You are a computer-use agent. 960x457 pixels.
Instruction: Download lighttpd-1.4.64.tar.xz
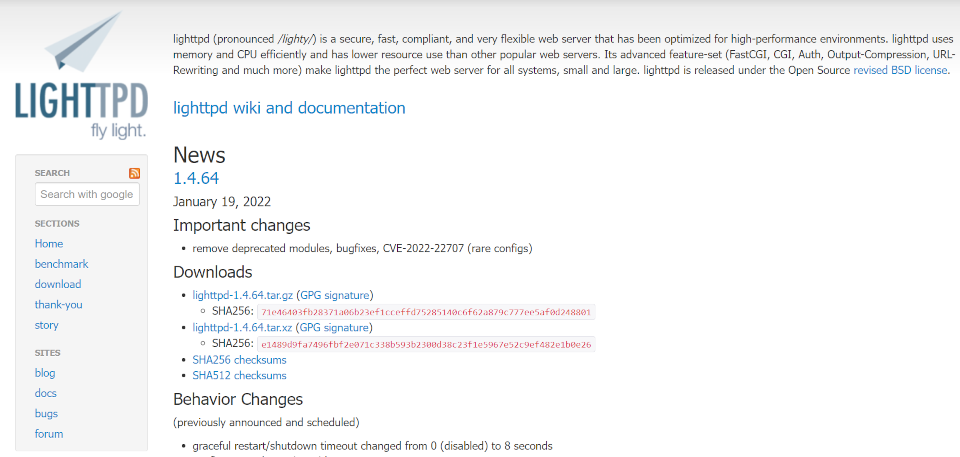[243, 327]
